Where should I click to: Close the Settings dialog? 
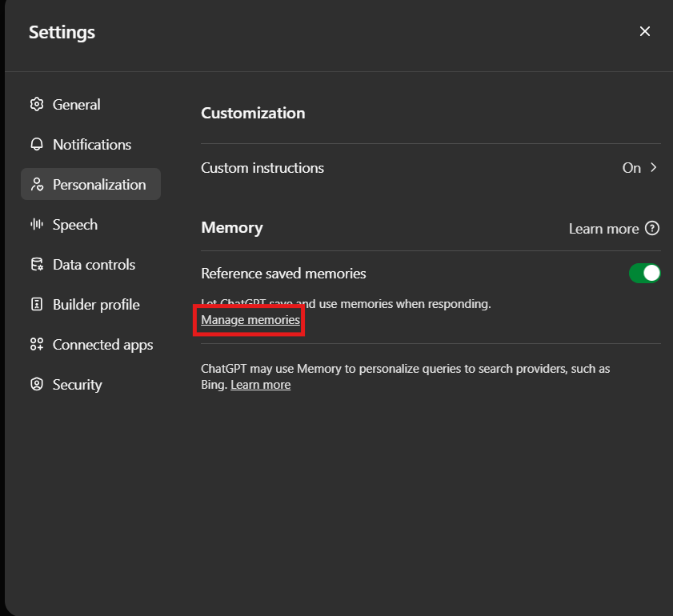[x=644, y=31]
